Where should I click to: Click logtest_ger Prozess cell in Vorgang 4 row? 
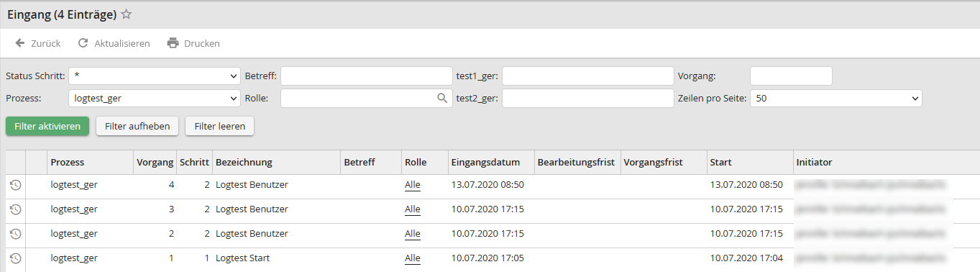(74, 184)
